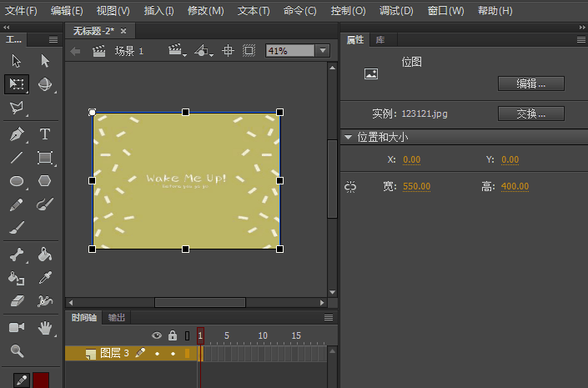Select the Text tool
The height and width of the screenshot is (388, 588).
click(x=45, y=134)
